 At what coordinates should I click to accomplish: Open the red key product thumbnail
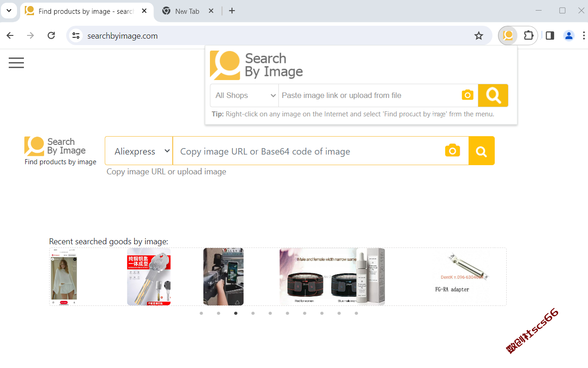point(149,276)
